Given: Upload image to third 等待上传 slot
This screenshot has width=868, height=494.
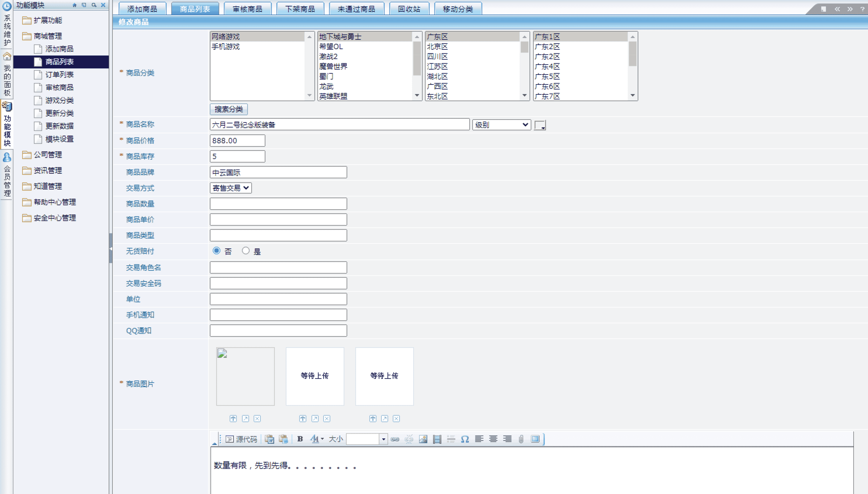Looking at the screenshot, I should click(x=372, y=418).
